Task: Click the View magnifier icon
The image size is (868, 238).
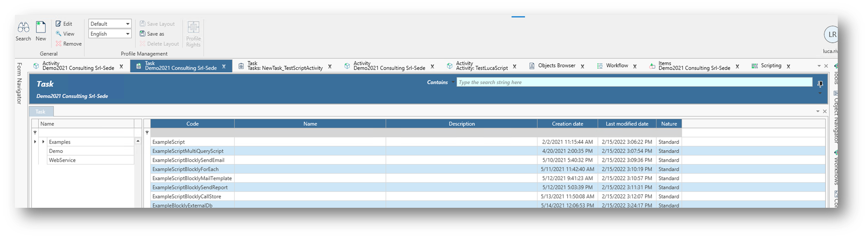Action: click(x=59, y=34)
